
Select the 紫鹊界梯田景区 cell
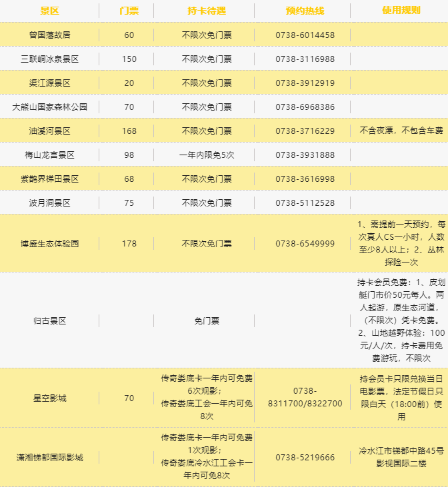click(50, 179)
